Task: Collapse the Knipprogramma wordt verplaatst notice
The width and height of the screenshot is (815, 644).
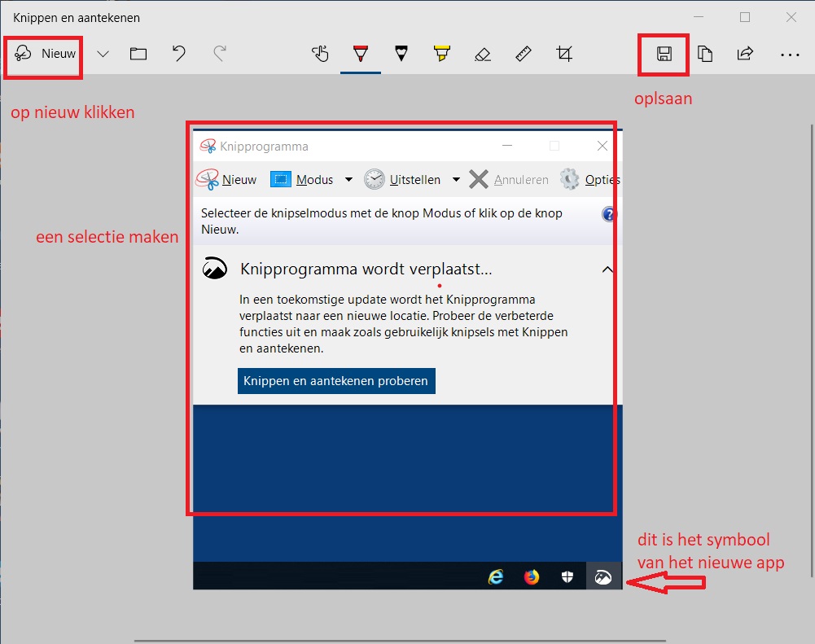Action: (x=607, y=269)
